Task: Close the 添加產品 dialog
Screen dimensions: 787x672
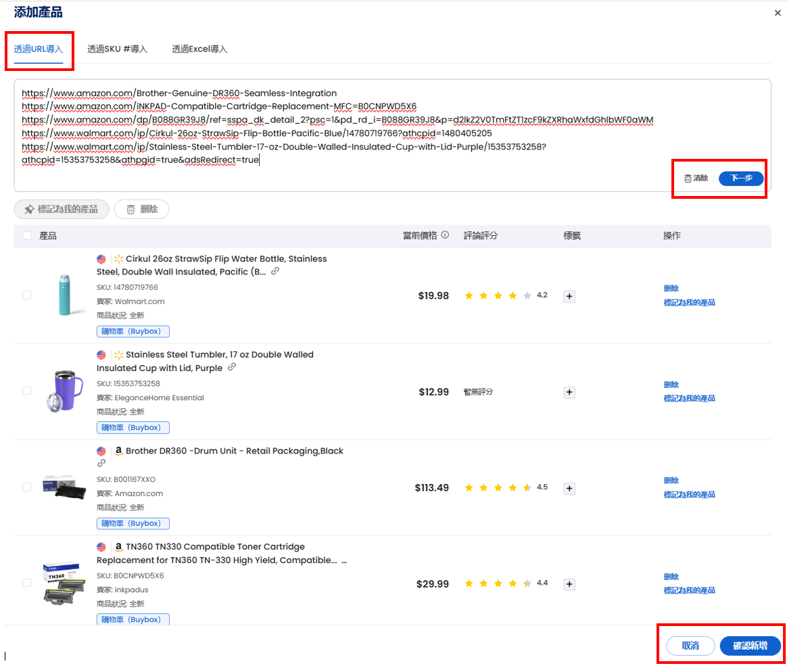Action: [778, 13]
